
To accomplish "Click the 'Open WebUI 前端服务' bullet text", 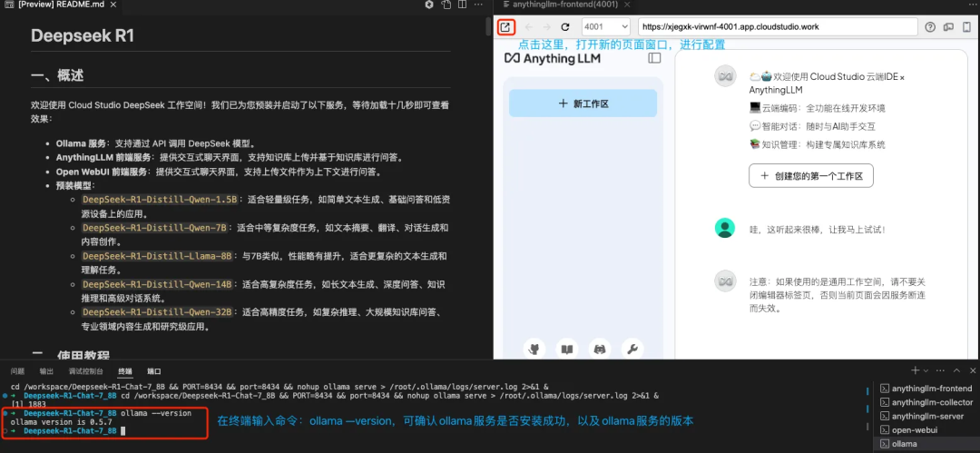I will point(102,172).
